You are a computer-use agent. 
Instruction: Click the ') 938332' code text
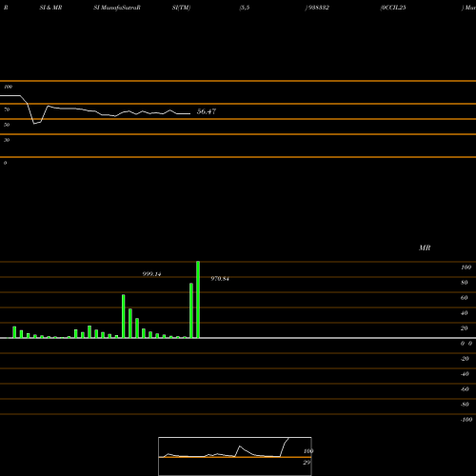pos(317,8)
